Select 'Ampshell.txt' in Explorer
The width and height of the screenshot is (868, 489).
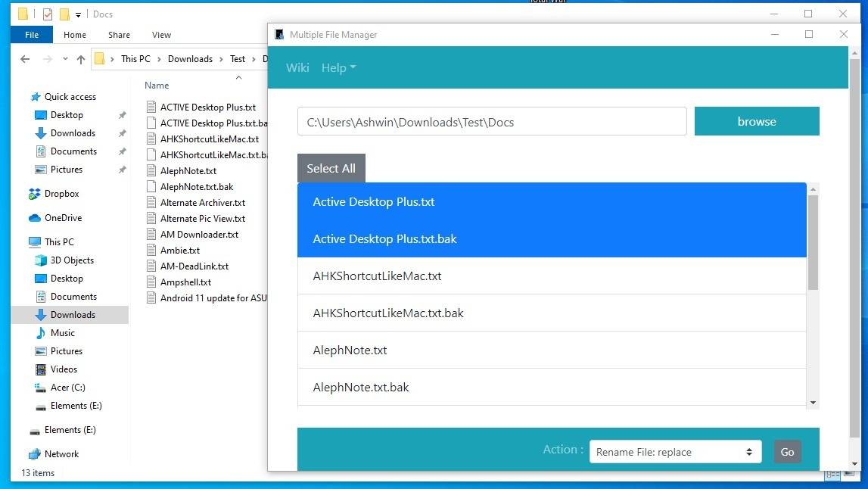click(x=185, y=282)
